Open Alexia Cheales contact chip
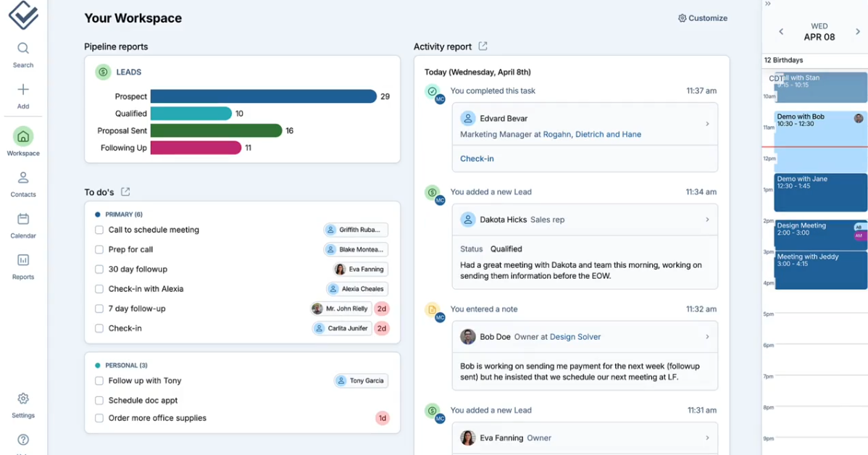This screenshot has width=868, height=455. pyautogui.click(x=357, y=289)
